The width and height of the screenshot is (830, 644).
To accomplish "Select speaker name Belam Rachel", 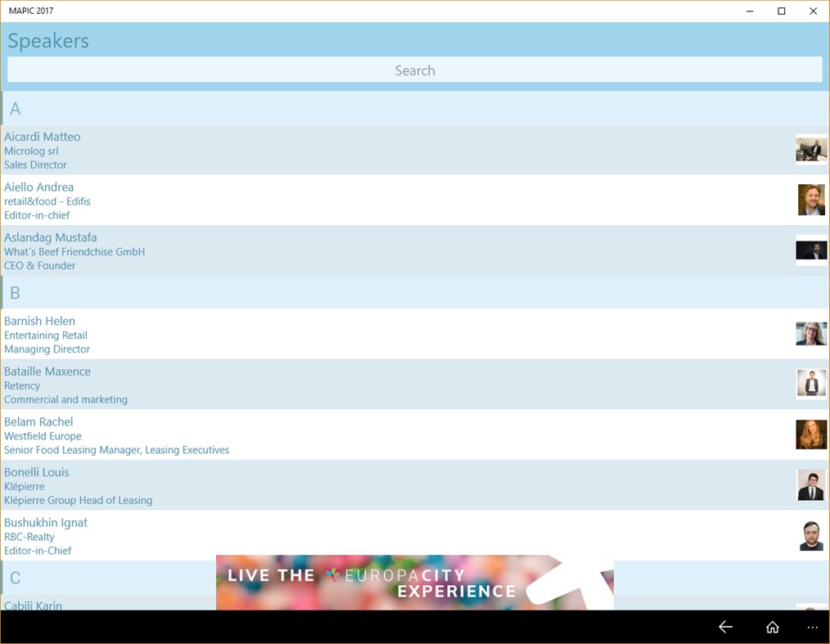I will point(38,421).
